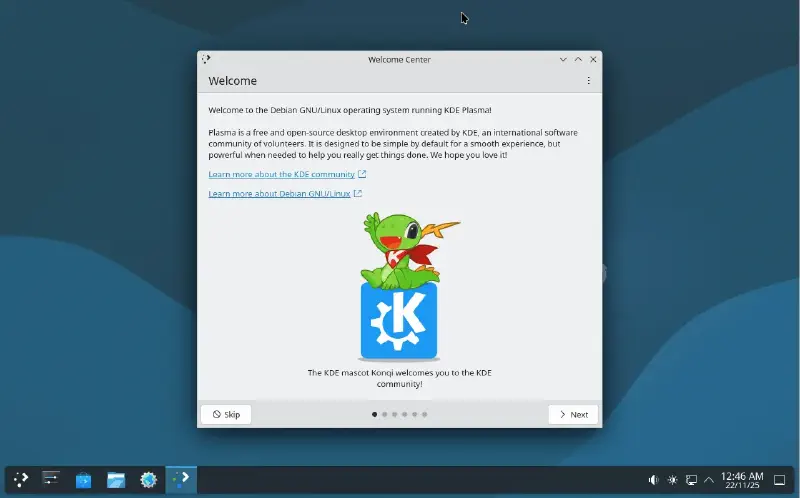
Task: Select the Welcome Center taskbar entry
Action: [x=181, y=480]
